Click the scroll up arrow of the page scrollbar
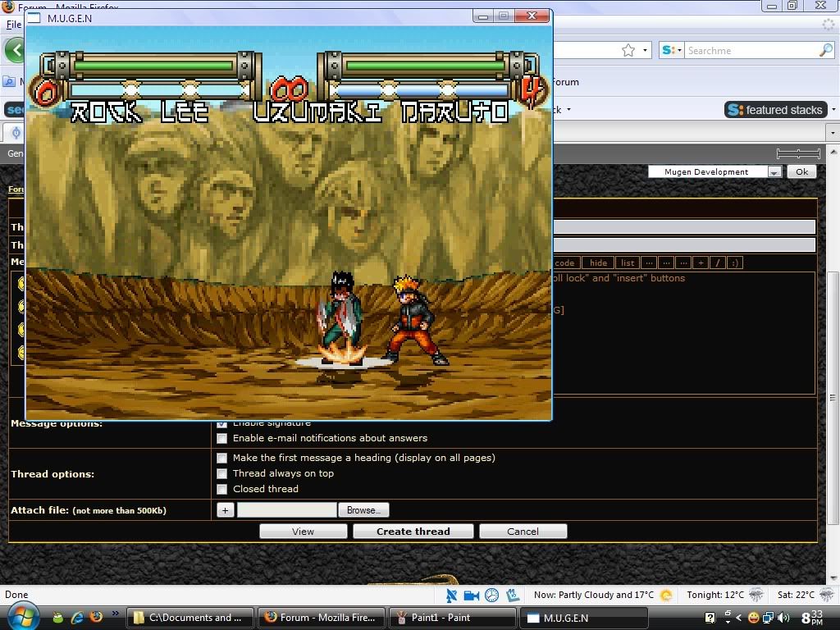Image resolution: width=840 pixels, height=630 pixels. point(833,151)
